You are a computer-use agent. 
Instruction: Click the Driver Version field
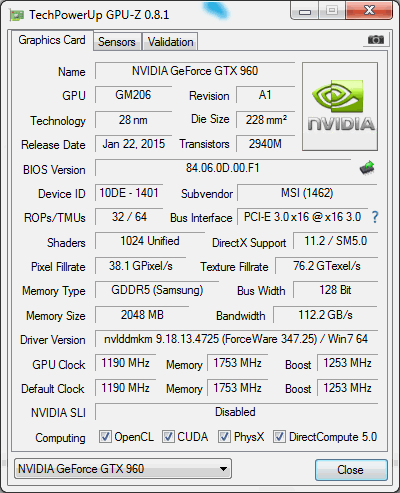pyautogui.click(x=236, y=339)
